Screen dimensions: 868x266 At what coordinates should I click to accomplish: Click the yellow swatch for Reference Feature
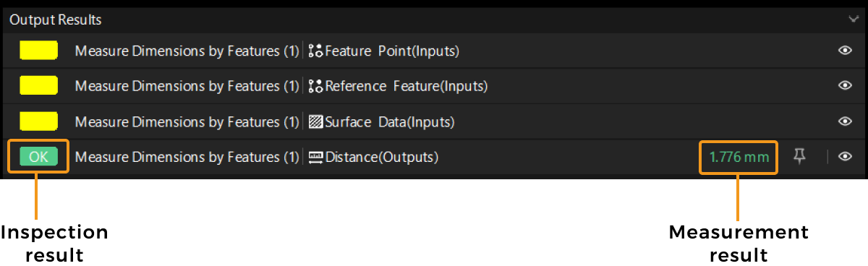38,86
